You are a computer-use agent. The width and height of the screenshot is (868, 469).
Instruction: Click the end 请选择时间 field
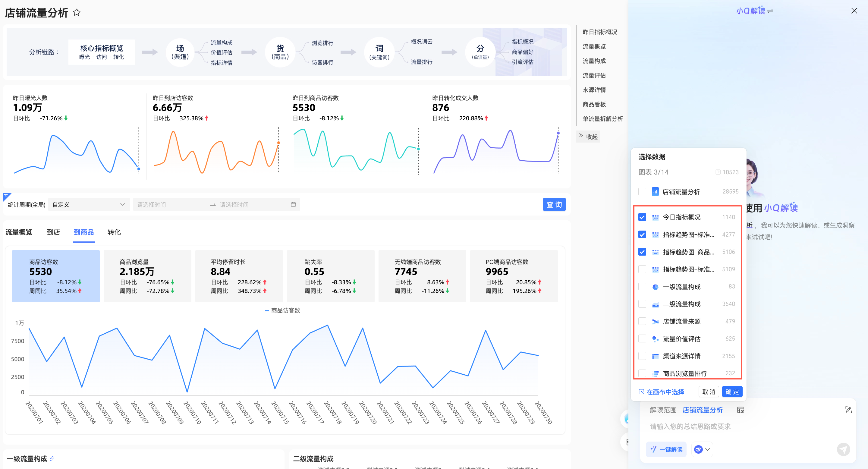tap(253, 205)
